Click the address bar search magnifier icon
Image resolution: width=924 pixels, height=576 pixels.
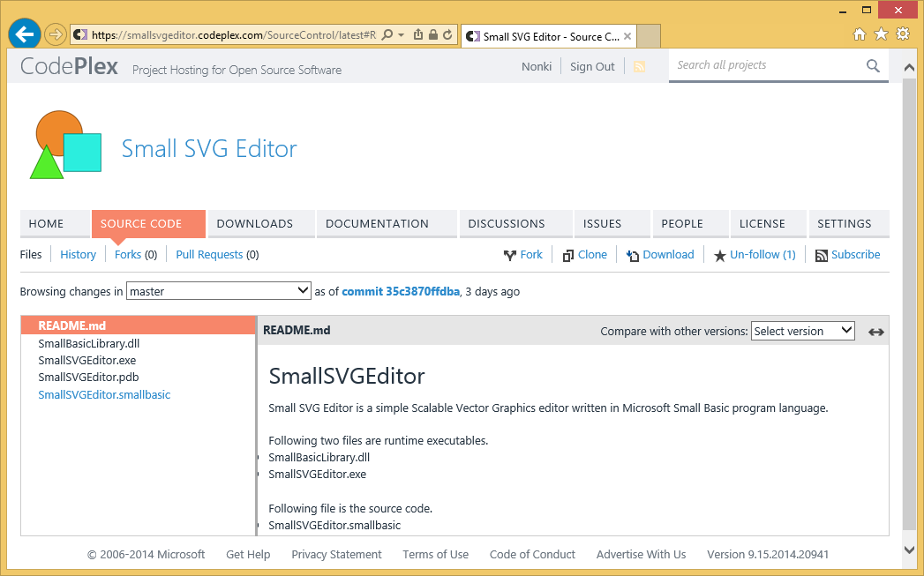click(x=387, y=34)
